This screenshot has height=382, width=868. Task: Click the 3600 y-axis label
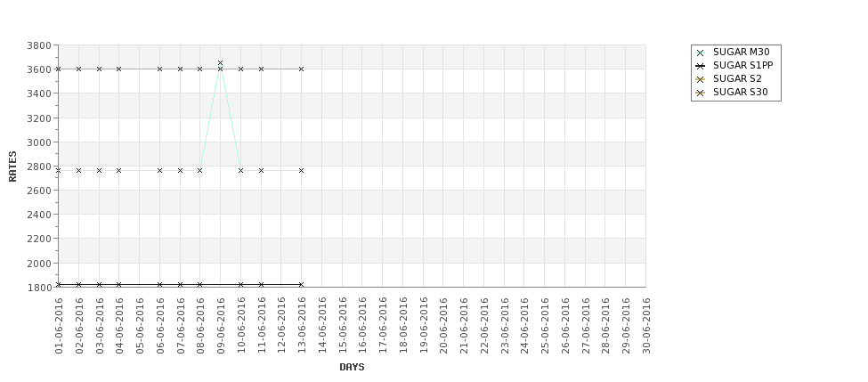pos(39,69)
